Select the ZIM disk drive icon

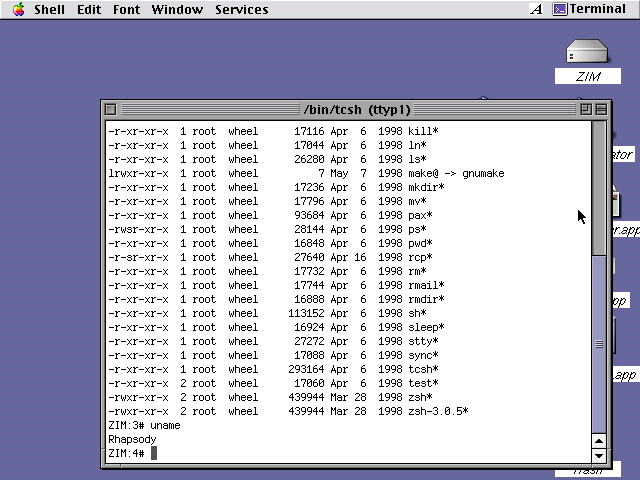point(587,51)
